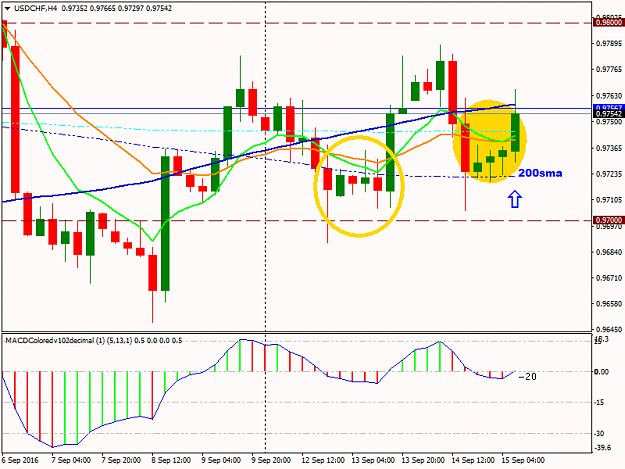Select the black current price label 0.97542
The width and height of the screenshot is (625, 469).
(x=609, y=114)
